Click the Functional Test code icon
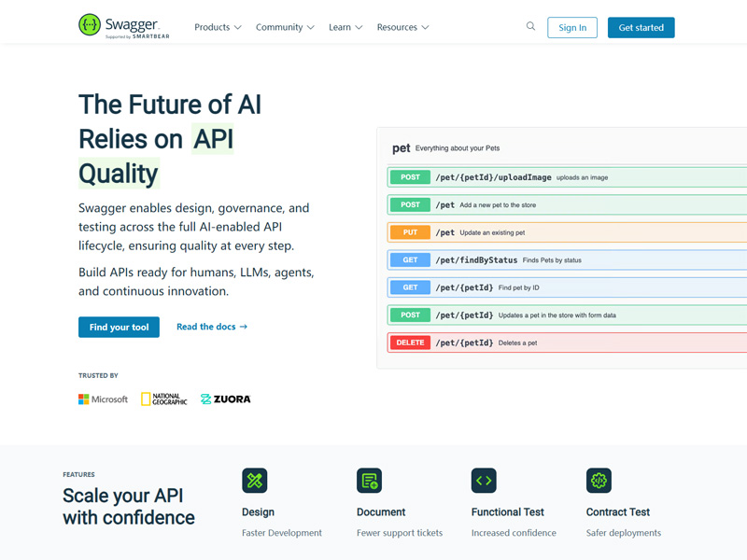The width and height of the screenshot is (747, 560). [484, 481]
